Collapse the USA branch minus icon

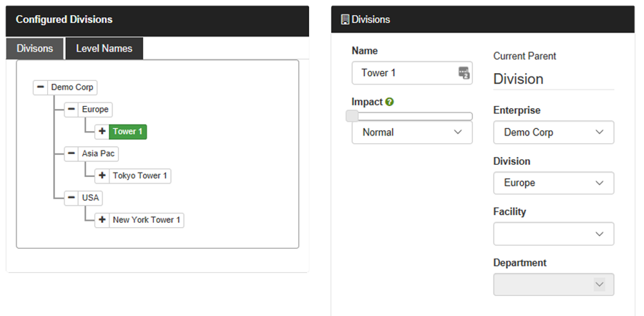pos(71,198)
